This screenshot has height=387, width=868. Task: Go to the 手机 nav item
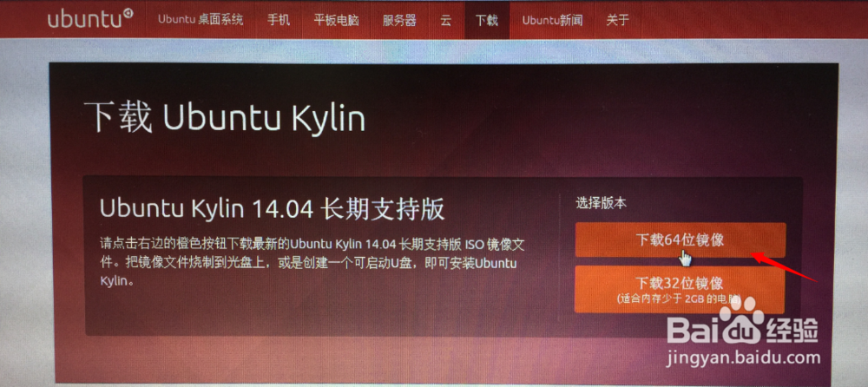point(279,20)
